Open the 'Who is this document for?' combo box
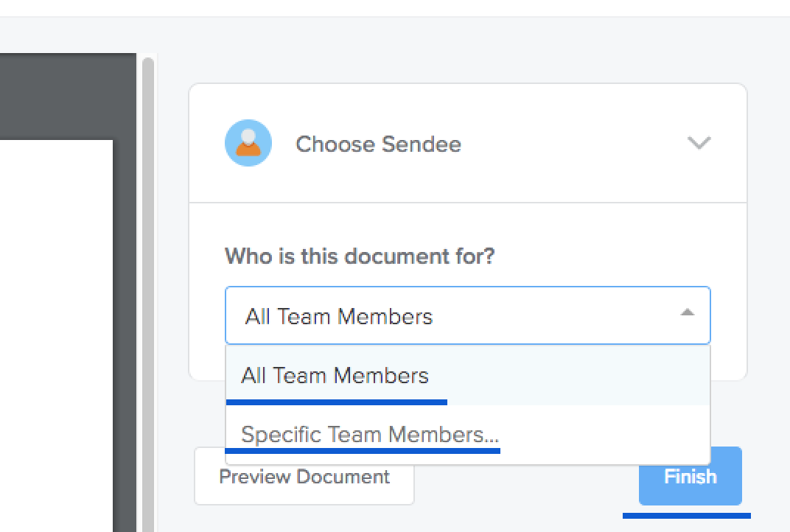Viewport: 790px width, 532px height. (467, 315)
